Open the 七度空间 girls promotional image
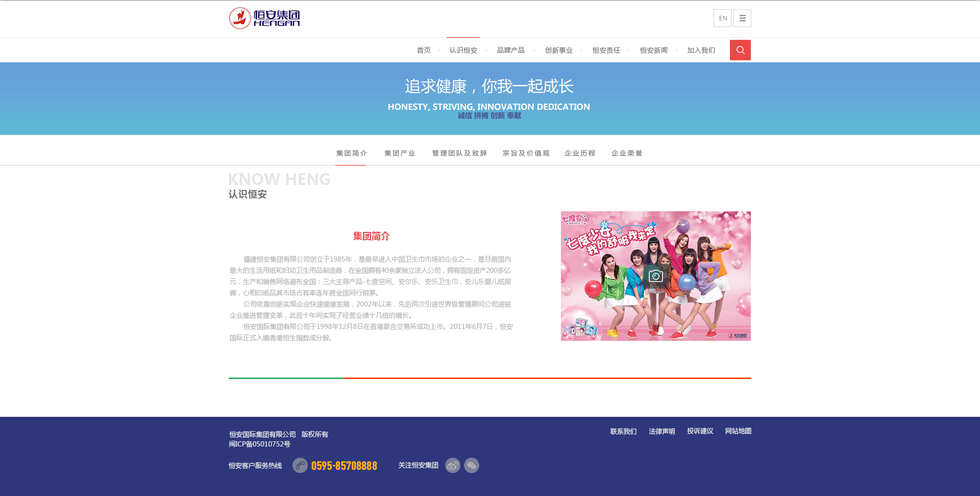Screen dimensions: 980x496 656,276
